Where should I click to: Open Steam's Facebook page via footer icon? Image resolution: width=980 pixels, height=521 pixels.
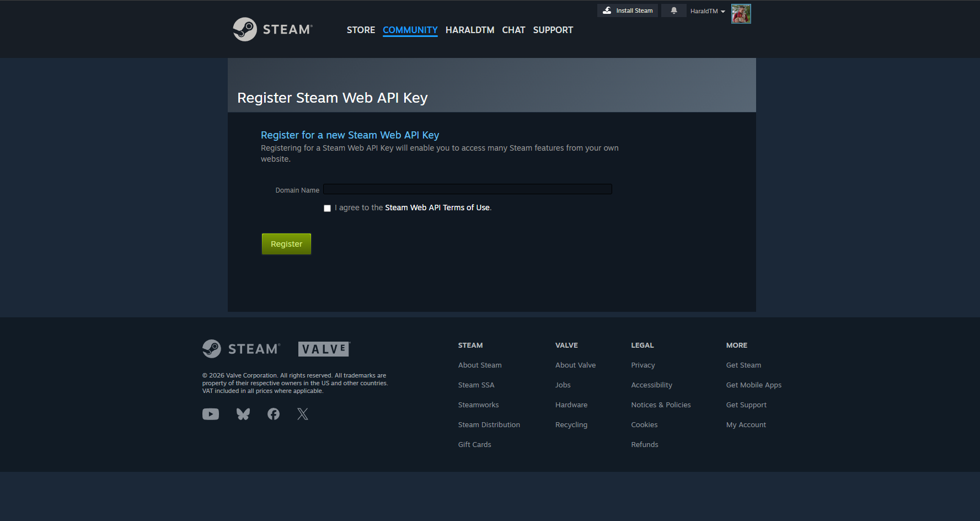(x=273, y=413)
